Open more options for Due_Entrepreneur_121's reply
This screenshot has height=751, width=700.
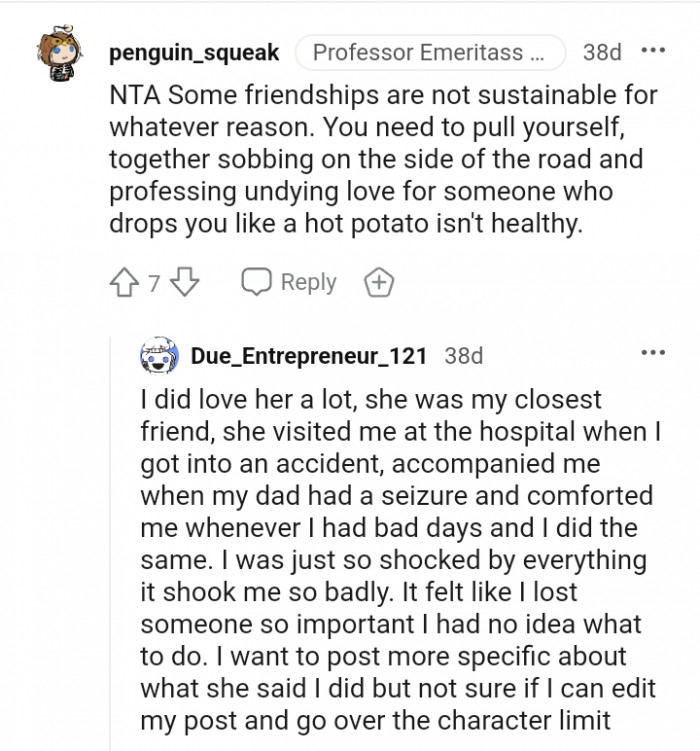point(653,354)
